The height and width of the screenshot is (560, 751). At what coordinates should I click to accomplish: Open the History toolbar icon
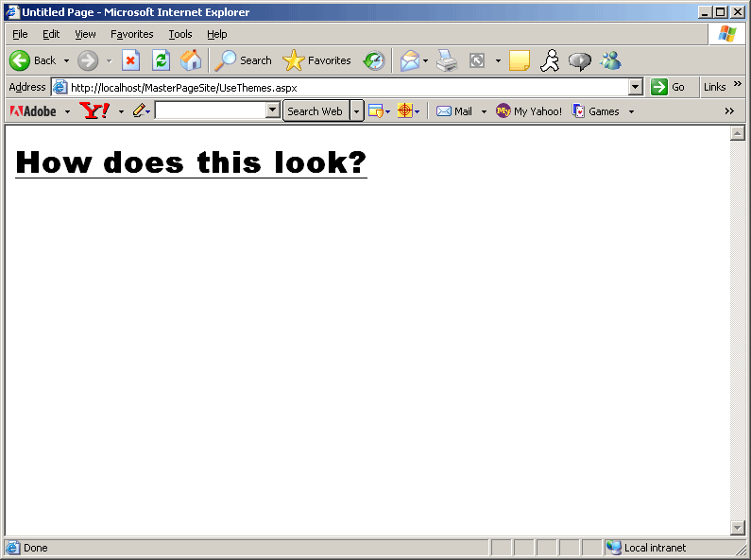374,60
